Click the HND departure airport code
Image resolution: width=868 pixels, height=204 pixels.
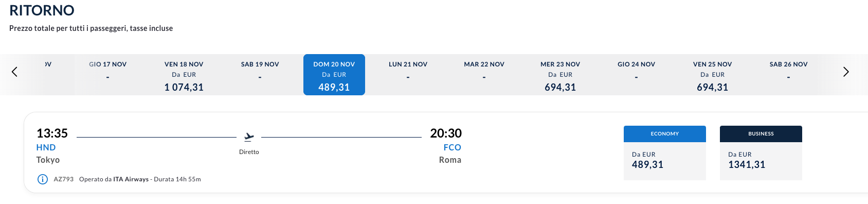(x=46, y=147)
